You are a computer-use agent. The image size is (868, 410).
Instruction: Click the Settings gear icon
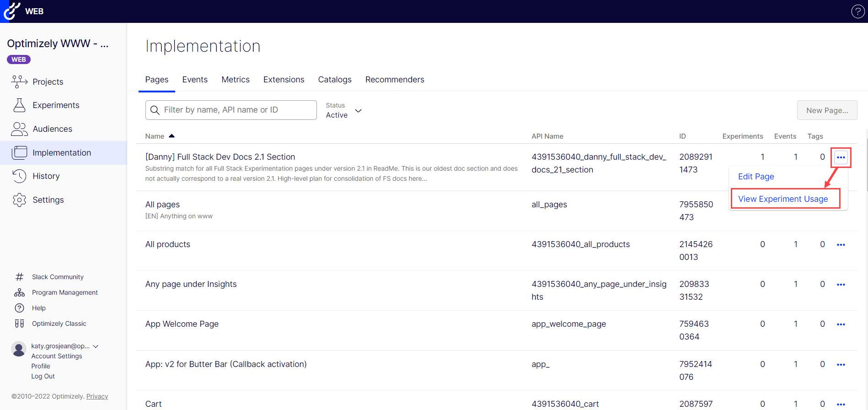pyautogui.click(x=19, y=200)
